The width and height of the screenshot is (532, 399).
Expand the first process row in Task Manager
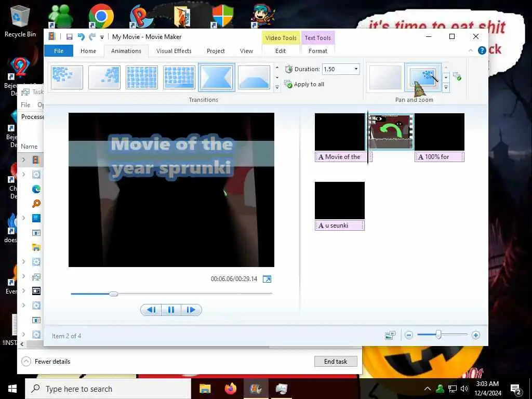click(23, 159)
